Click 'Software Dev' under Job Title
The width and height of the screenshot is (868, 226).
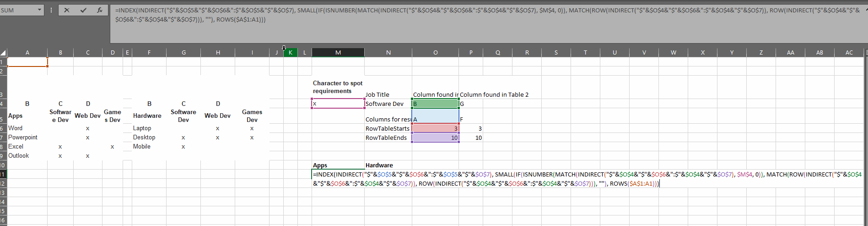388,104
